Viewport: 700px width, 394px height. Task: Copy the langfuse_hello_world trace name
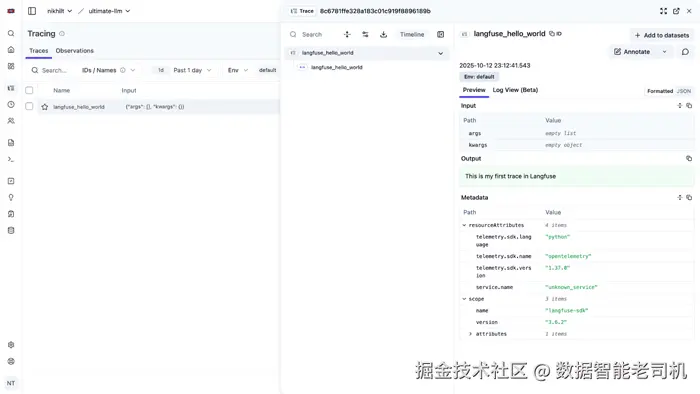pyautogui.click(x=552, y=33)
